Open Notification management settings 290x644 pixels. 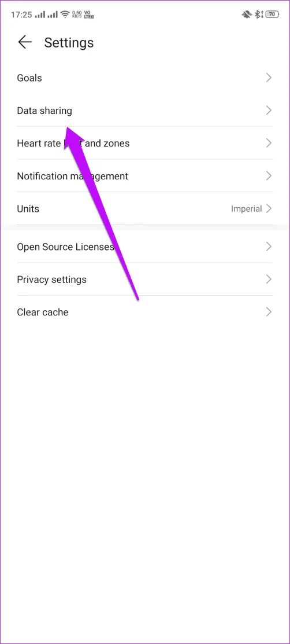pyautogui.click(x=145, y=176)
